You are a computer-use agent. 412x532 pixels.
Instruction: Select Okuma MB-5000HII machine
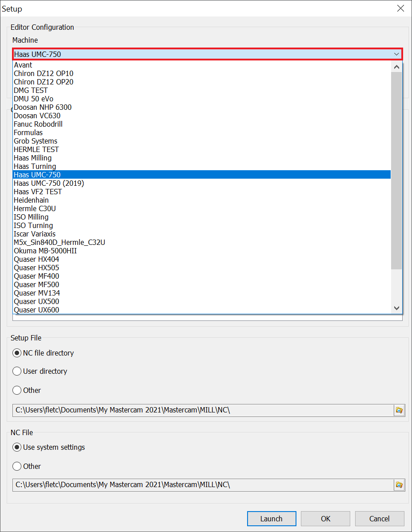point(202,251)
